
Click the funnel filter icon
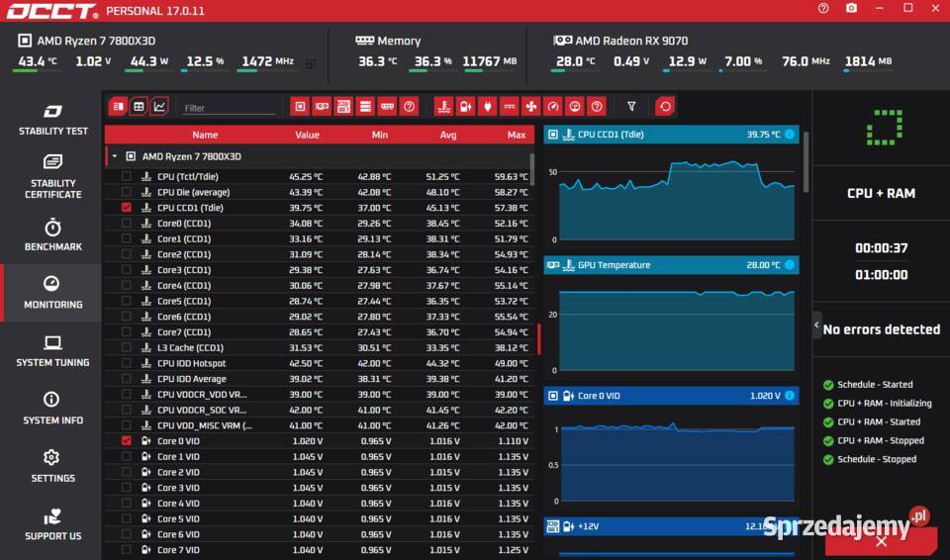pyautogui.click(x=631, y=107)
